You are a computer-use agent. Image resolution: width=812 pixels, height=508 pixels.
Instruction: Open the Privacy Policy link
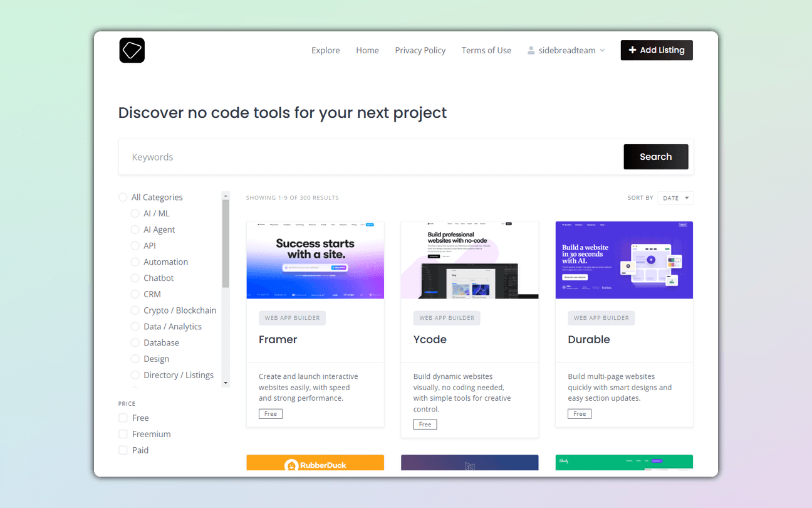point(420,50)
